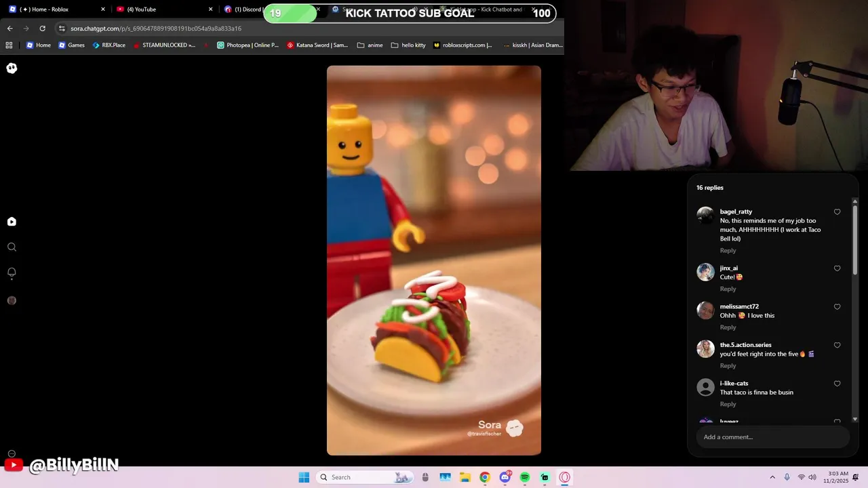Show hidden system tray icons
This screenshot has width=868, height=488.
772,477
